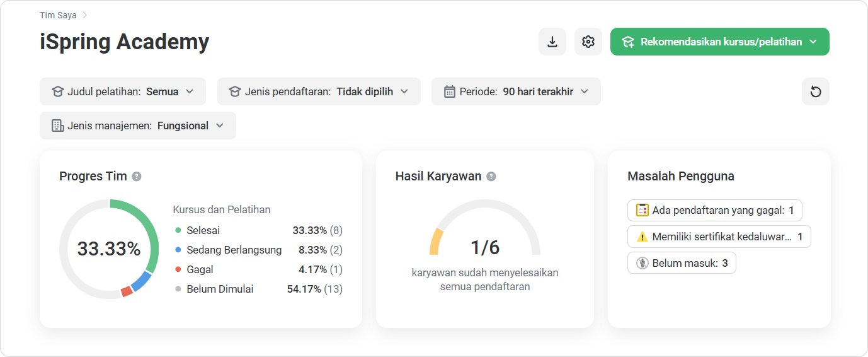
Task: Click the Belum Dimulai legend label
Action: (x=220, y=289)
